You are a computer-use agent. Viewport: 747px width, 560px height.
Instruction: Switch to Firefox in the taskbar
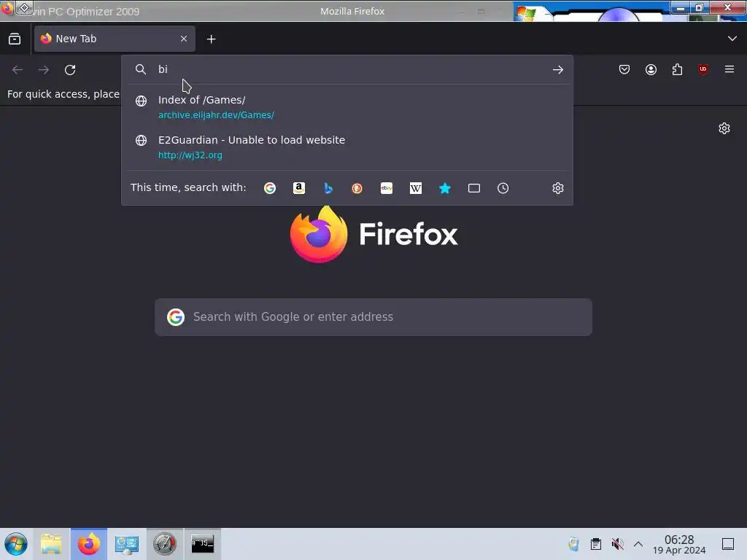(88, 544)
